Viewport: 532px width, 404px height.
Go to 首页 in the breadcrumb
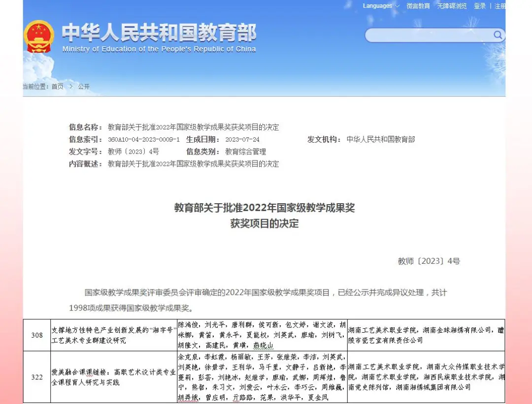57,87
